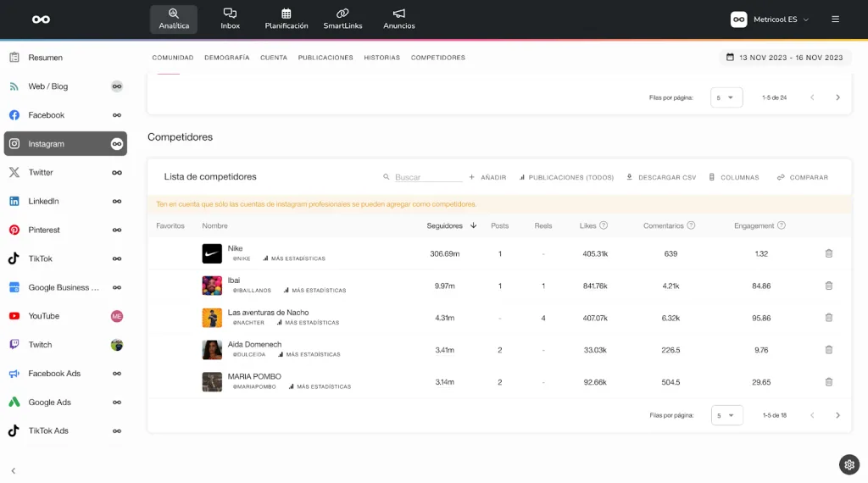The width and height of the screenshot is (868, 483).
Task: Open the SmartLinks section
Action: (342, 19)
